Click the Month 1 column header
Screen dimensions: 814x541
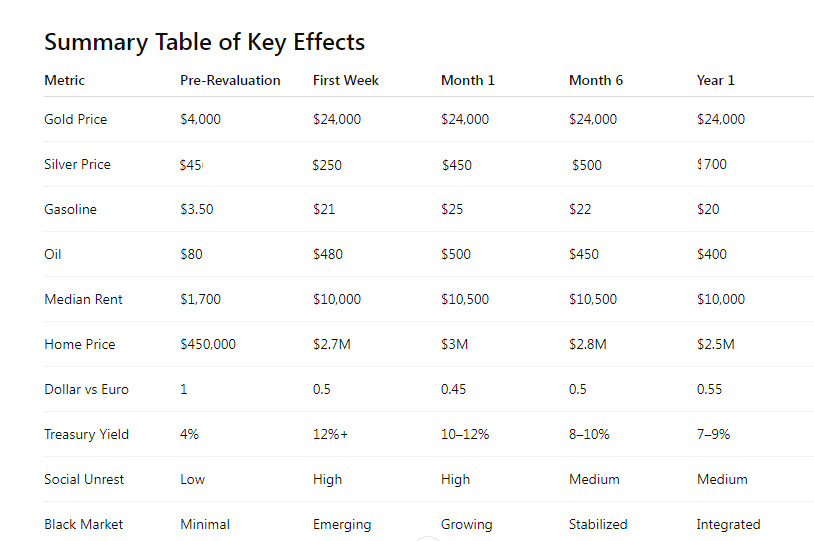click(x=468, y=80)
